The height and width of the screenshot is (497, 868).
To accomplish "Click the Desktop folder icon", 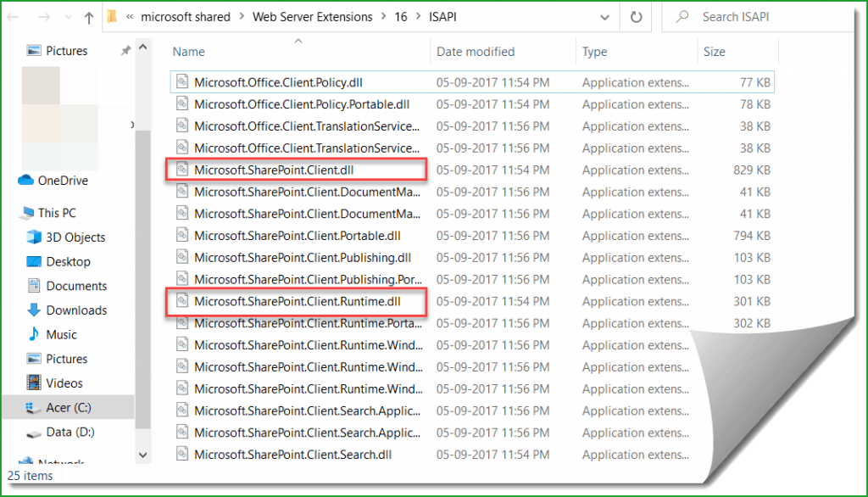I will click(34, 261).
